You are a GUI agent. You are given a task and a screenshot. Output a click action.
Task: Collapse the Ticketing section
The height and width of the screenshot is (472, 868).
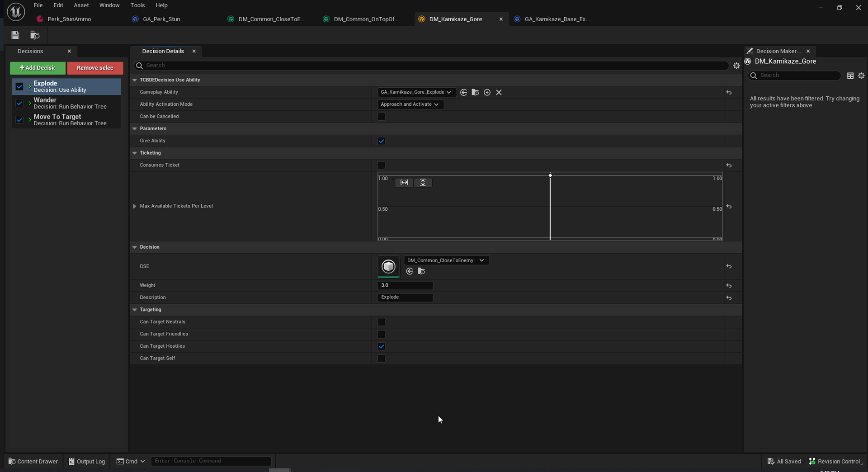(x=135, y=153)
